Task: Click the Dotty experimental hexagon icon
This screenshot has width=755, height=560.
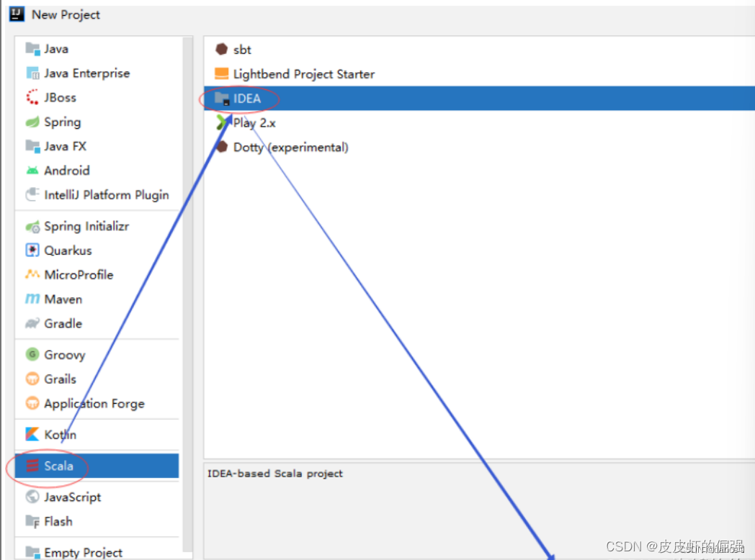Action: 222,147
